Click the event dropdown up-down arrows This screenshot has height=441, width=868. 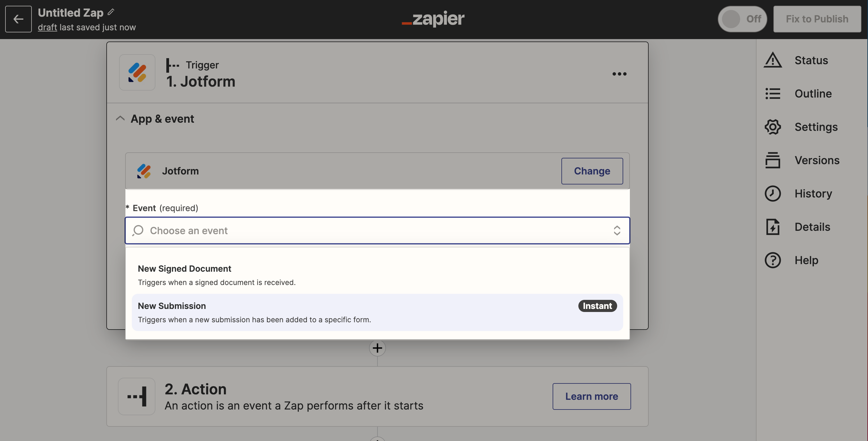pyautogui.click(x=617, y=230)
